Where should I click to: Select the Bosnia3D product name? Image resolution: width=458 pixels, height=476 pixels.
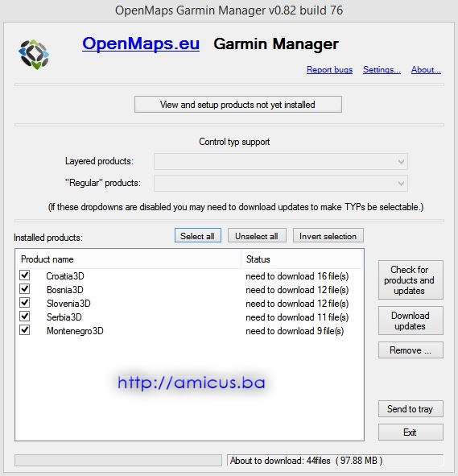point(65,290)
